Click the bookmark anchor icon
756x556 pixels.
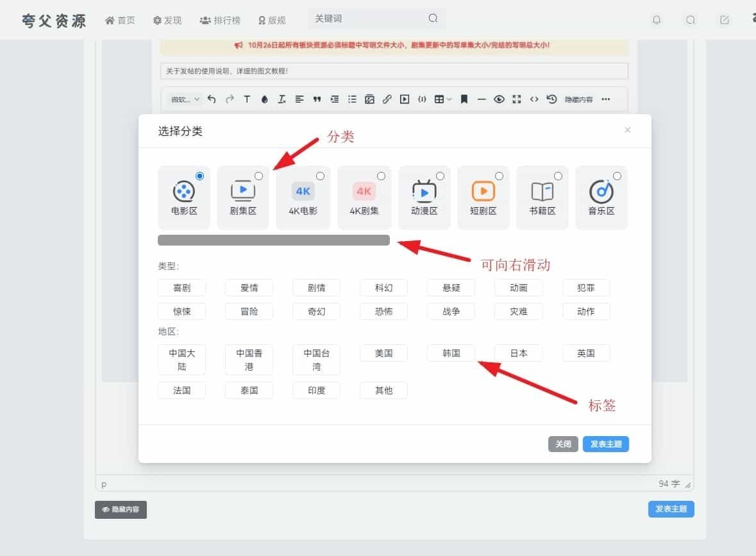coord(464,99)
